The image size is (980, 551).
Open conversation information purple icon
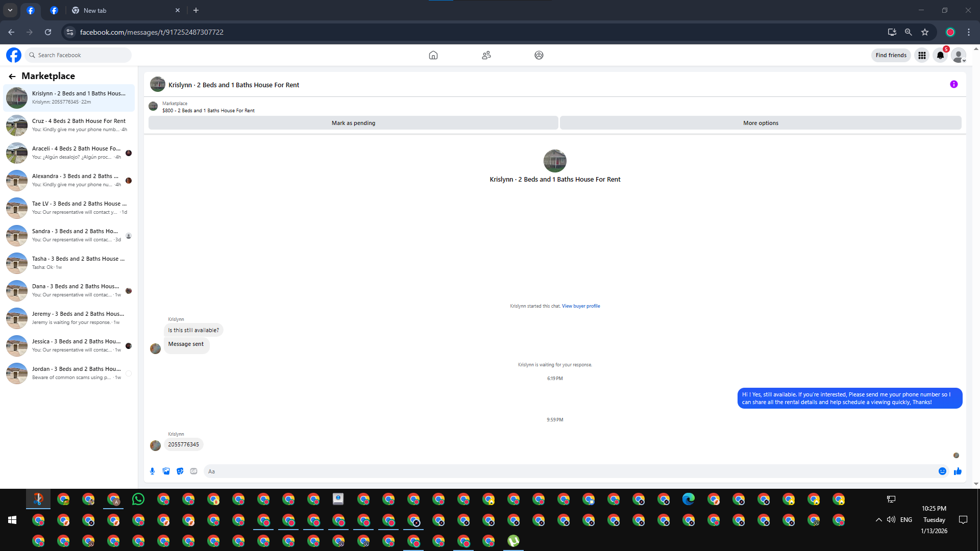point(953,85)
